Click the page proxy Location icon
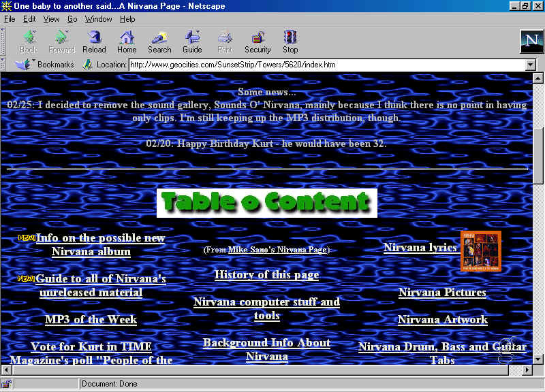The image size is (545, 392). (87, 64)
